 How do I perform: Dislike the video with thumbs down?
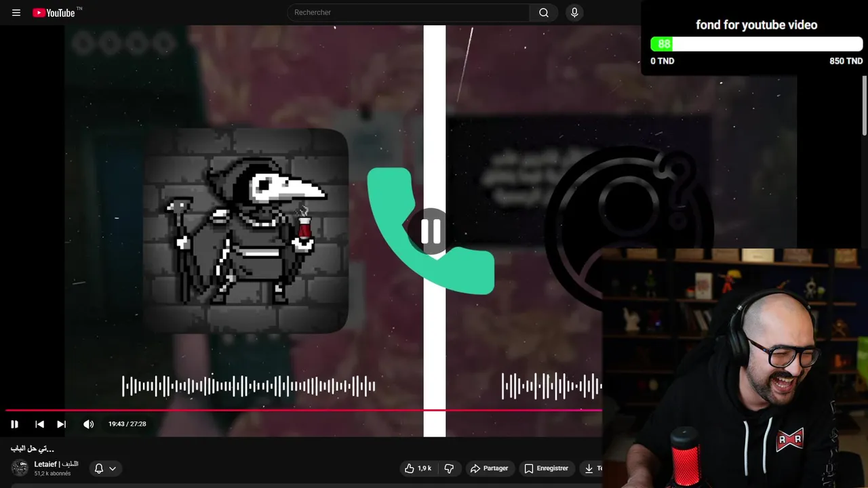(449, 468)
